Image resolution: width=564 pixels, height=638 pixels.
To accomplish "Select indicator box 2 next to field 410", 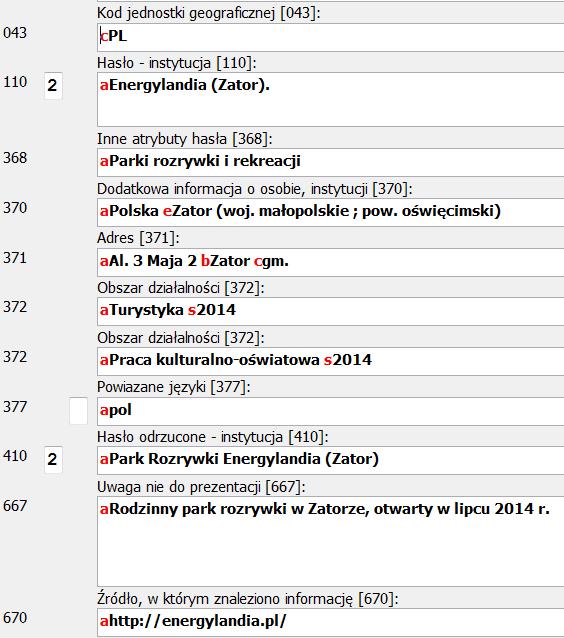I will tap(53, 459).
